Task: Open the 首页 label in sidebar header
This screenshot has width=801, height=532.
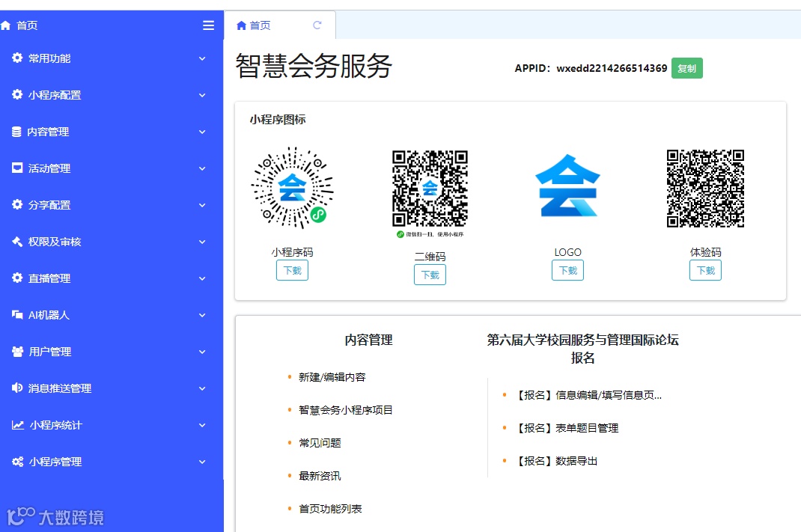Action: pyautogui.click(x=27, y=25)
